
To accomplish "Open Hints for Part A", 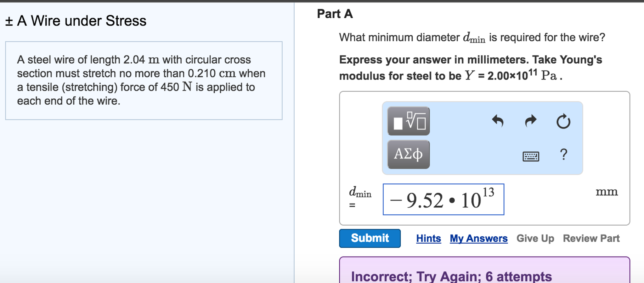I will point(428,239).
